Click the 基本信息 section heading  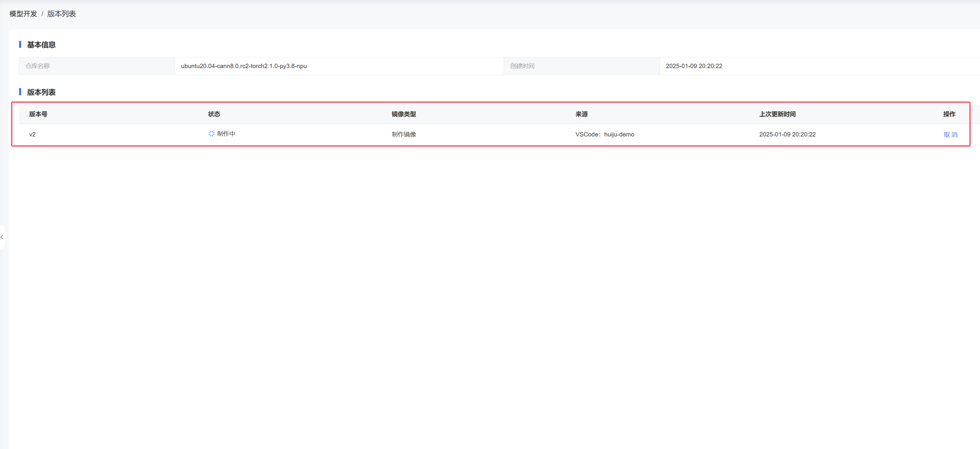(41, 45)
